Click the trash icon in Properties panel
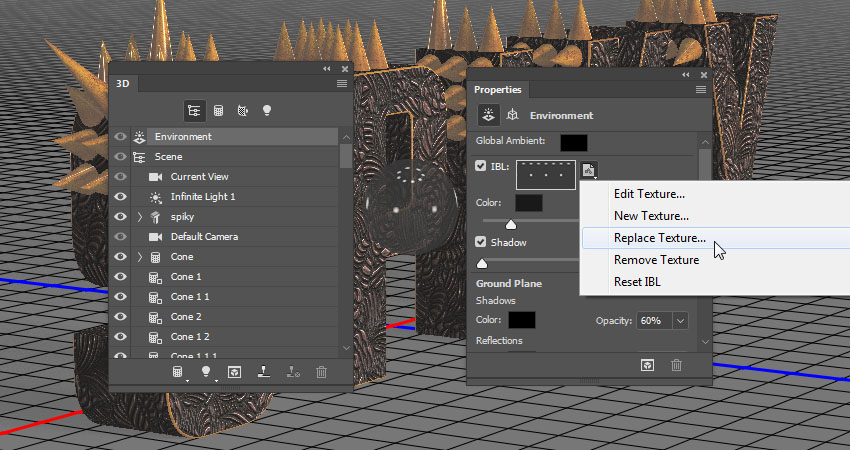 677,365
